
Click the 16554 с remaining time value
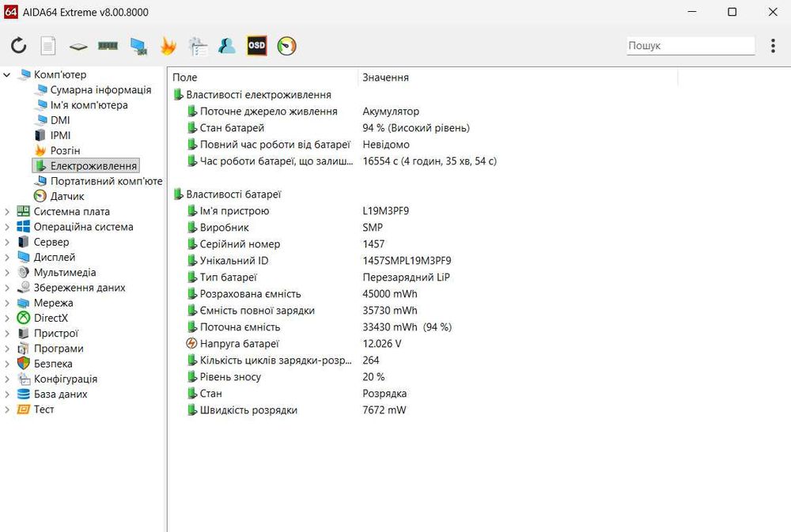pyautogui.click(x=430, y=161)
